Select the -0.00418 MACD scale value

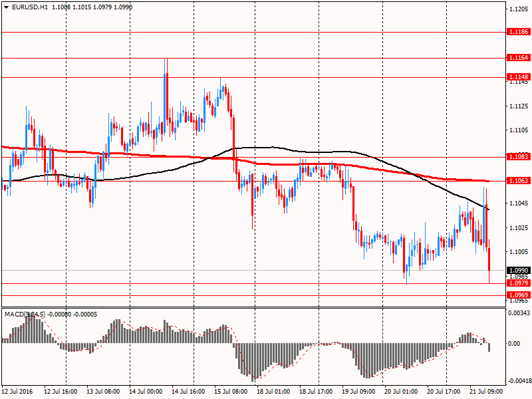pos(518,381)
